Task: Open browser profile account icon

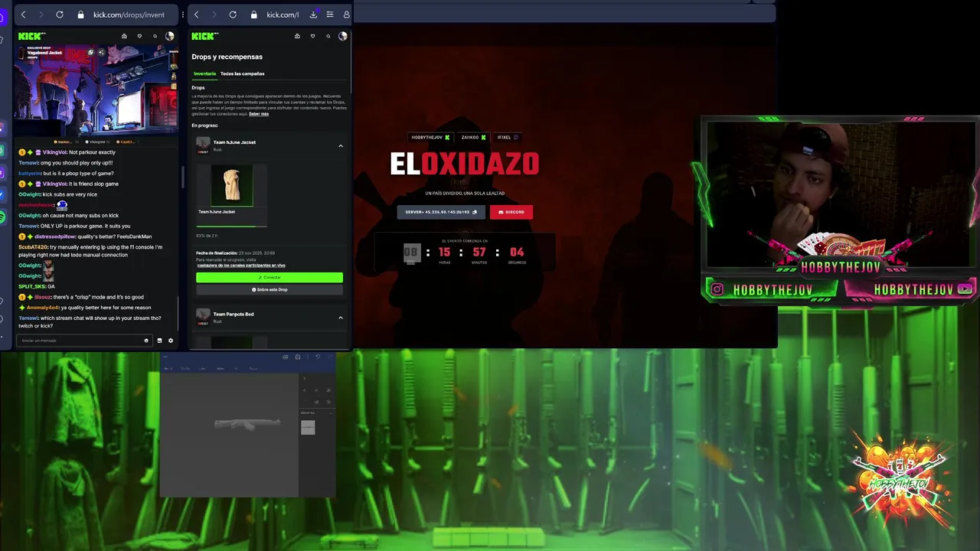Action: coord(346,15)
